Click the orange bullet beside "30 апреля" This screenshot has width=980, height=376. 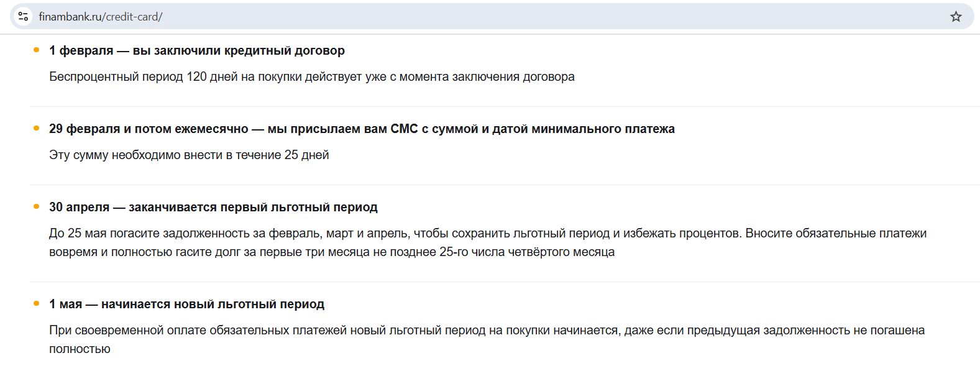[x=37, y=206]
